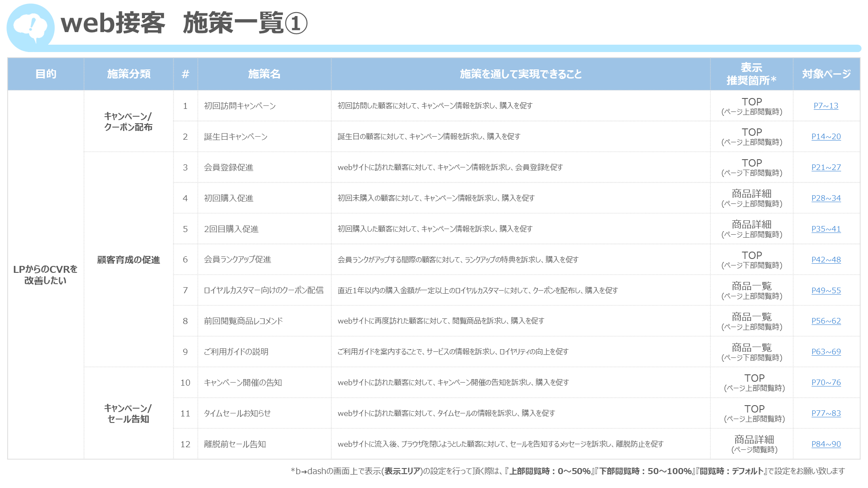Image resolution: width=868 pixels, height=488 pixels.
Task: Open page link P42~48
Action: click(826, 260)
